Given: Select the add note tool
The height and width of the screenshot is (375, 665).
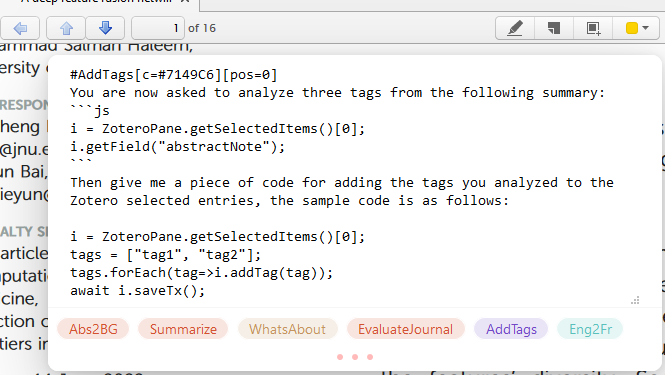Looking at the screenshot, I should [x=554, y=28].
